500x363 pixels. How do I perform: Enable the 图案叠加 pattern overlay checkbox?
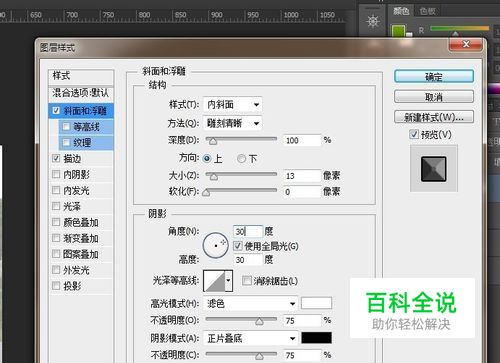click(x=56, y=254)
